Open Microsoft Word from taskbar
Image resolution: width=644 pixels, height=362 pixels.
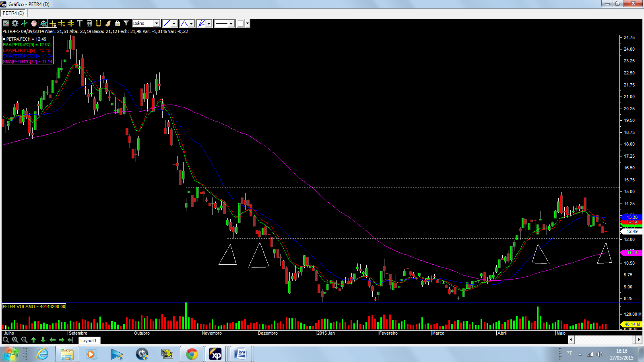pos(241,354)
